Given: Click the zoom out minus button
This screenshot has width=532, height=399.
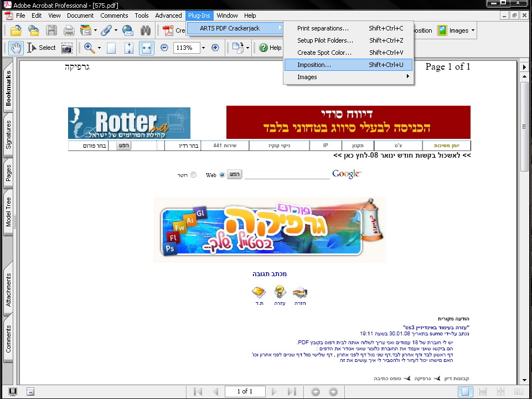Looking at the screenshot, I should tap(164, 48).
